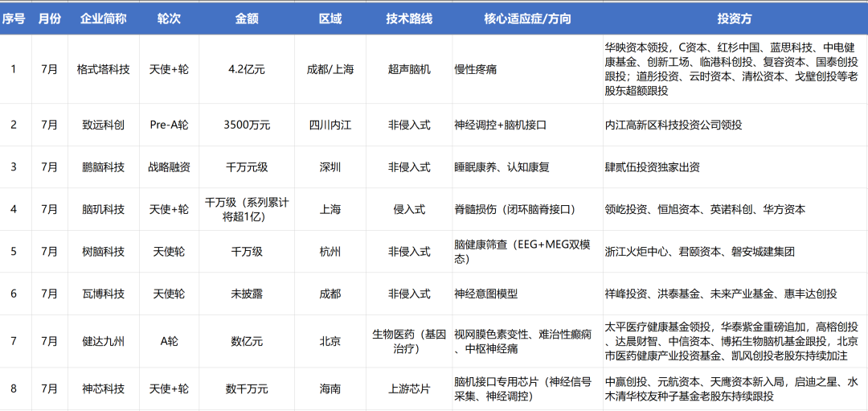Click the 序号 column header
Screen dimensions: 868x411
pos(14,18)
